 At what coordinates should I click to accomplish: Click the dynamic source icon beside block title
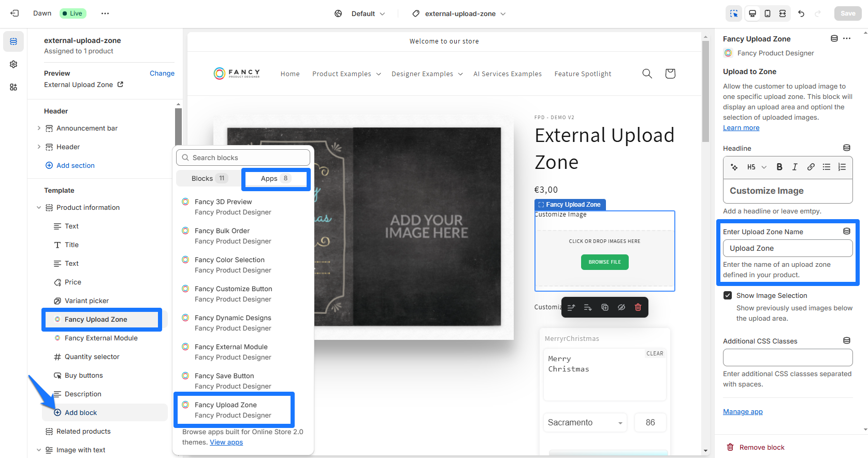(834, 38)
